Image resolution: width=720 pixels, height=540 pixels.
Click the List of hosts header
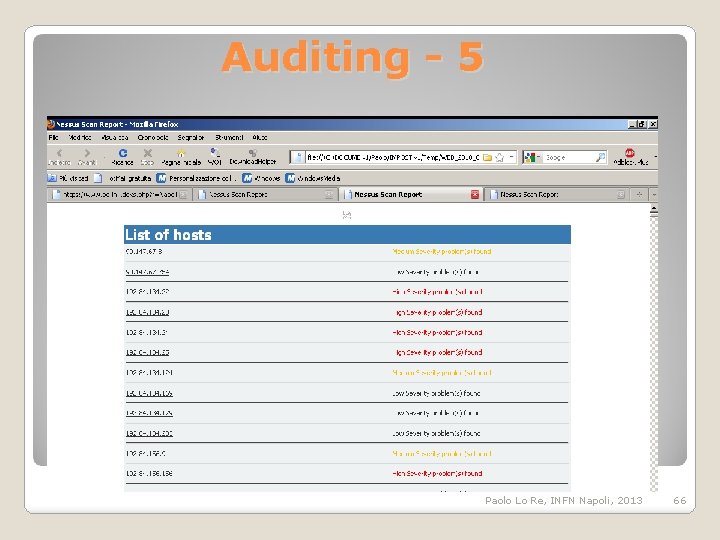coord(347,235)
